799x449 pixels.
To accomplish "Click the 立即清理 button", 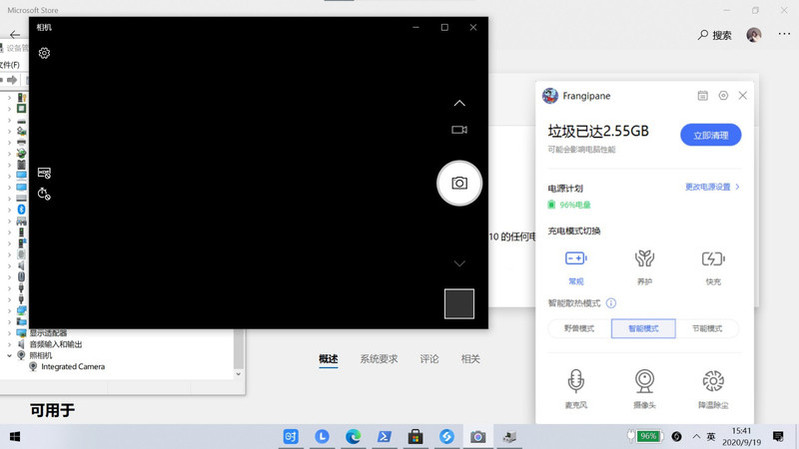I will (710, 135).
